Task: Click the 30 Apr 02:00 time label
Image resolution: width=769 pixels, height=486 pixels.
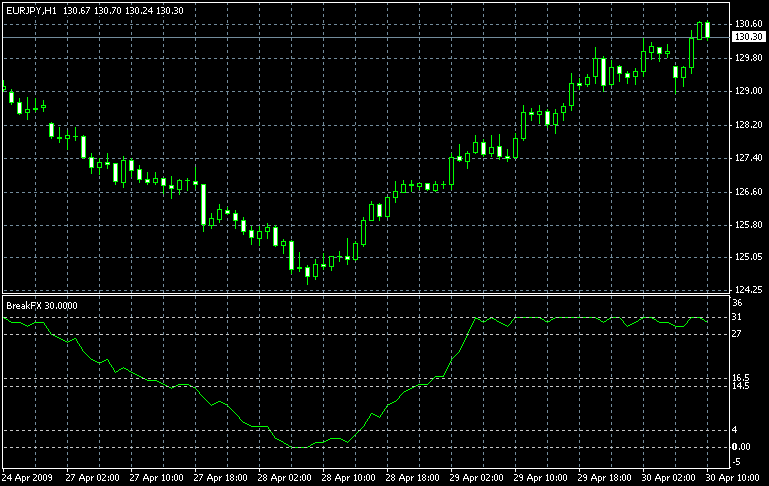Action: point(669,478)
